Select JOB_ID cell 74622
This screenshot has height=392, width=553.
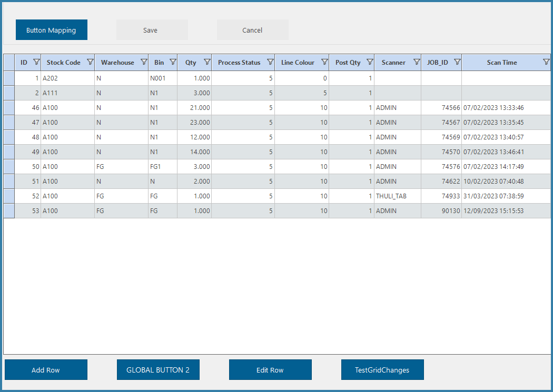(x=441, y=182)
